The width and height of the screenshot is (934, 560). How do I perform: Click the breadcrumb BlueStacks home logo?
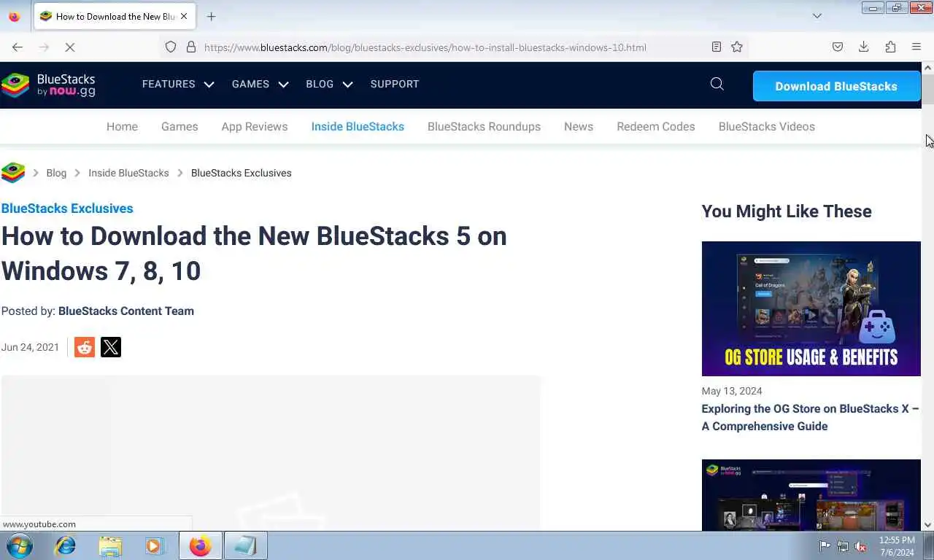click(x=13, y=173)
